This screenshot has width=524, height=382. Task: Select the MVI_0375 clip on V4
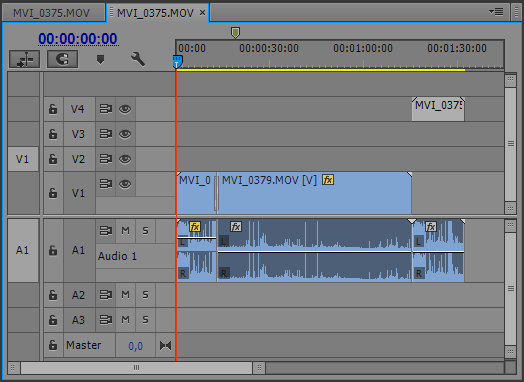point(438,109)
